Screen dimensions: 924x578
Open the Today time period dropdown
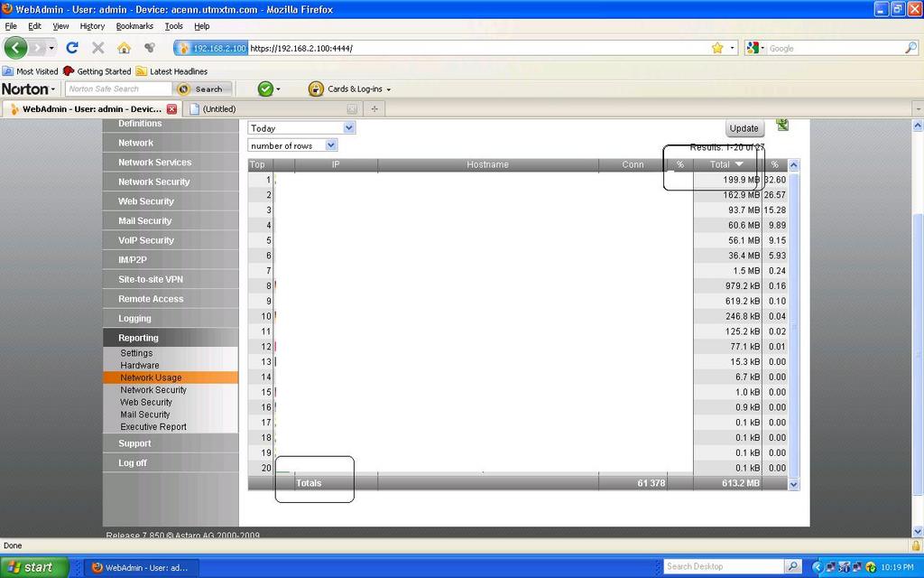point(301,128)
